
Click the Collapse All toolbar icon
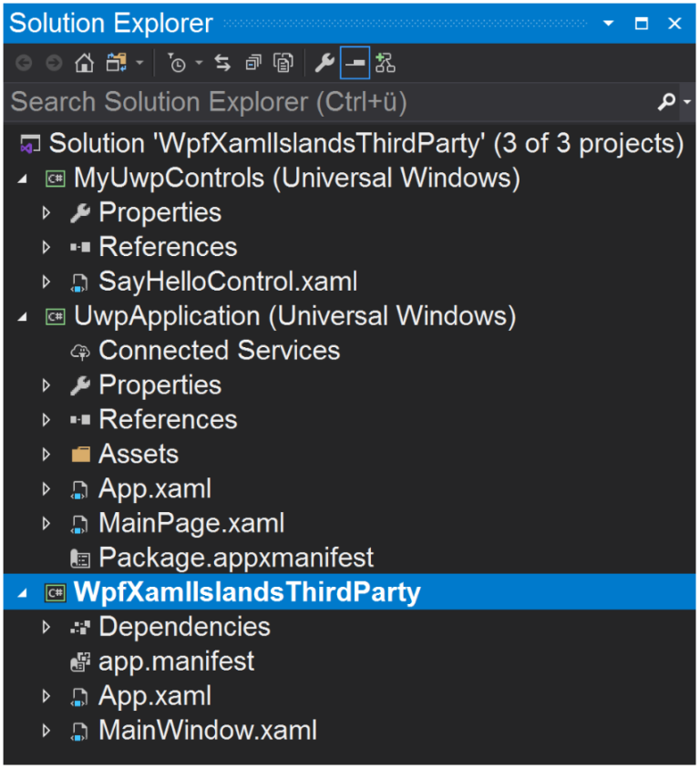(253, 62)
